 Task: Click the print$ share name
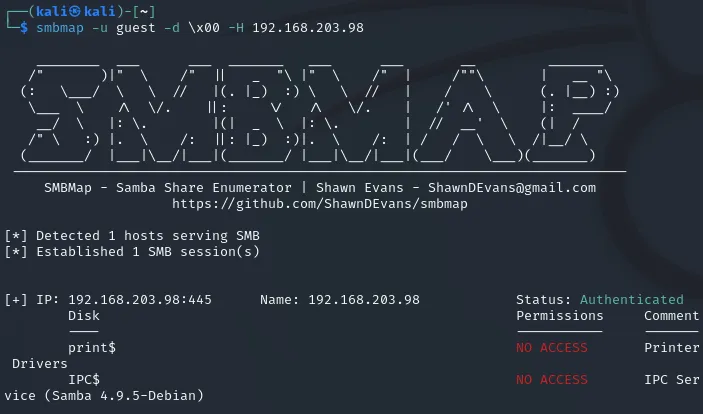[92, 348]
